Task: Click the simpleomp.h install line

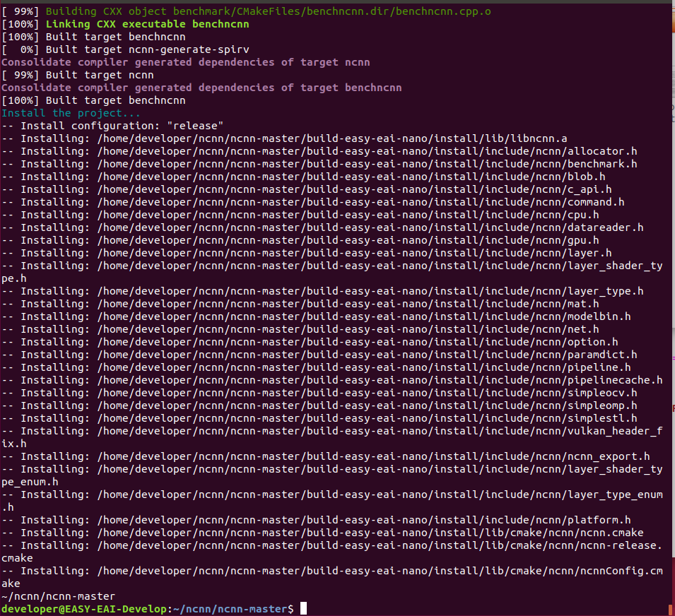Action: (319, 405)
